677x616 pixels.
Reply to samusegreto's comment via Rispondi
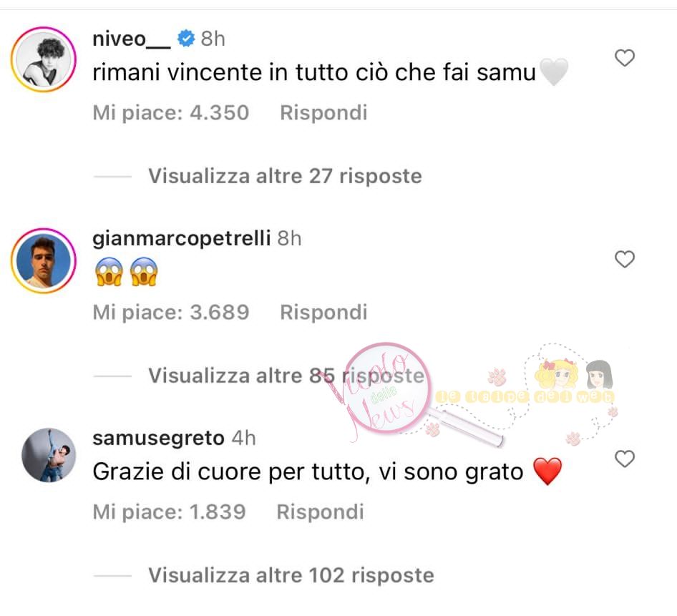tap(321, 512)
